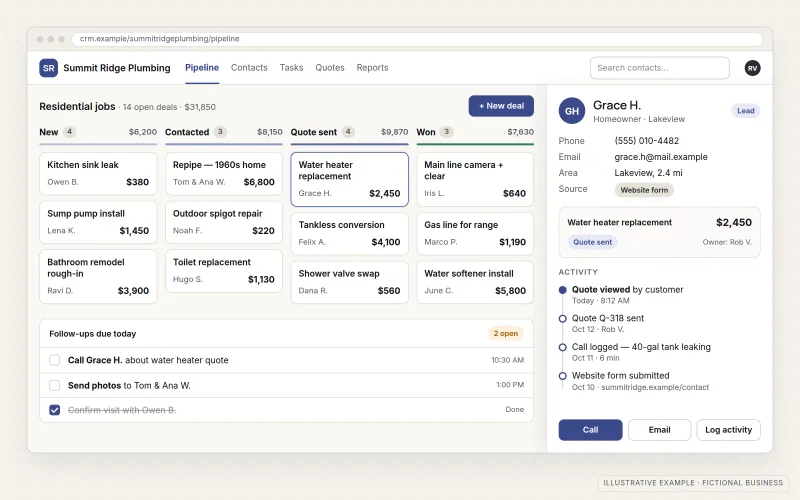Viewport: 800px width, 500px height.
Task: Check Call Grace H. follow-up checkbox
Action: [x=55, y=360]
